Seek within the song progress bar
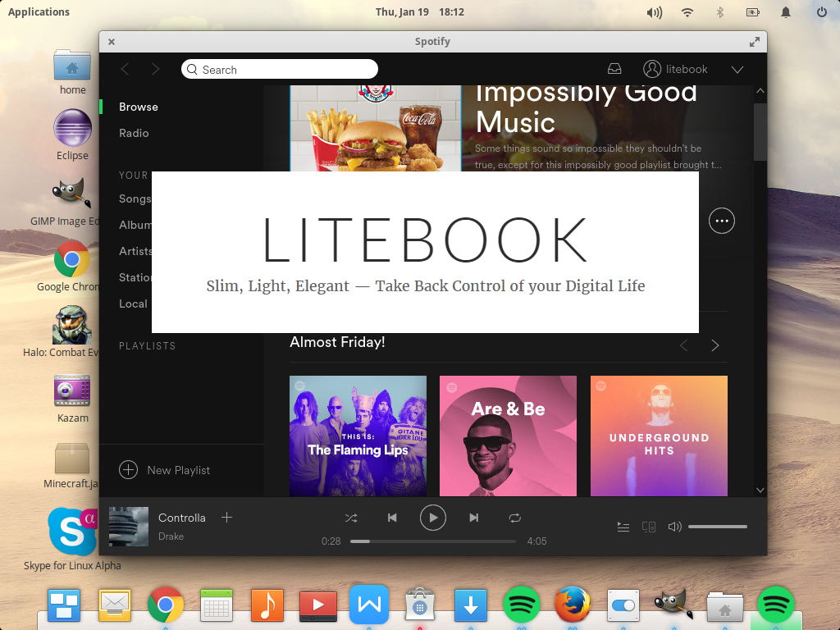The height and width of the screenshot is (630, 840). pyautogui.click(x=433, y=541)
